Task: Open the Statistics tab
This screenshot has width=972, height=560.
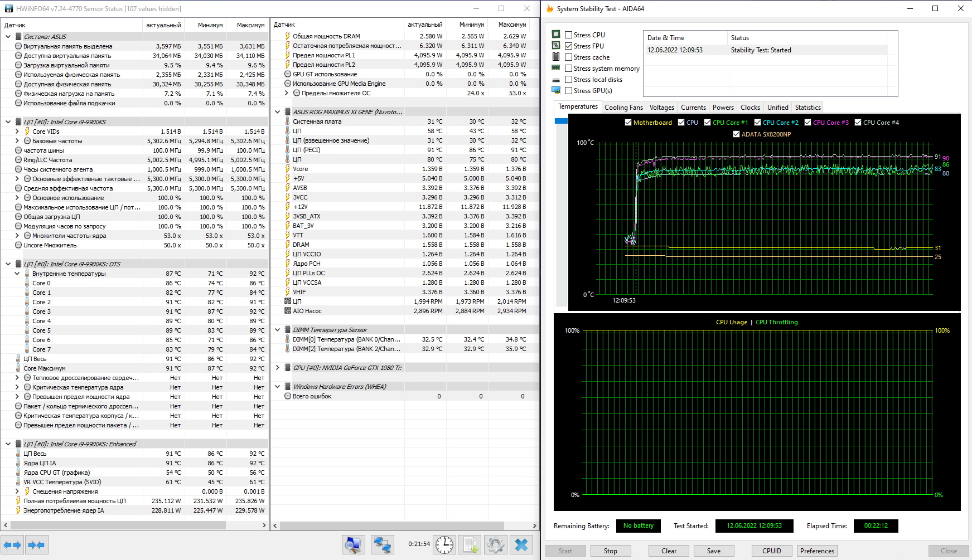Action: click(x=807, y=108)
